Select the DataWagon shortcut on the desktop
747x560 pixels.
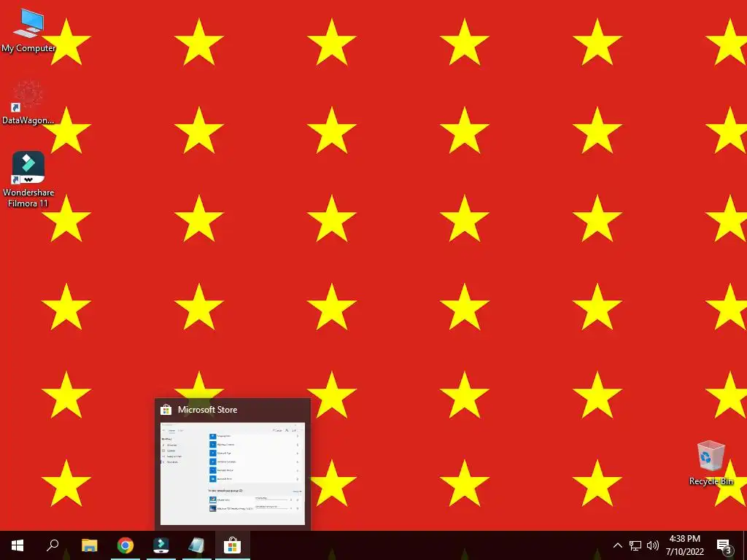tap(28, 102)
